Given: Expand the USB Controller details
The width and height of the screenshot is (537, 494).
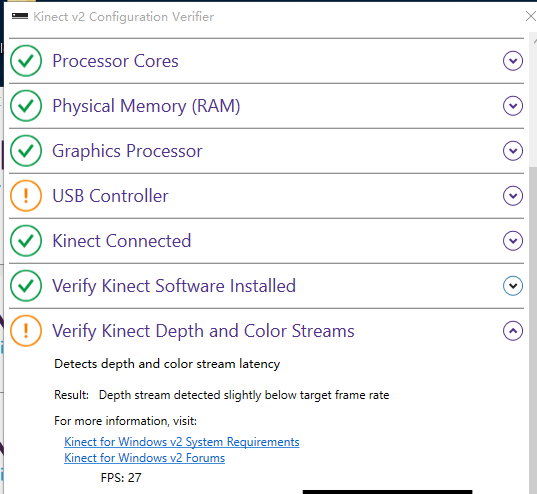Looking at the screenshot, I should (513, 196).
